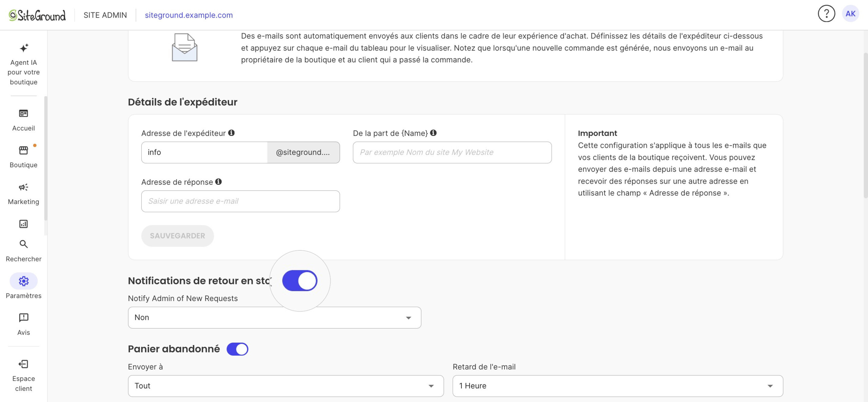The width and height of the screenshot is (868, 402).
Task: Click the Détails de l'expéditeur heading
Action: 183,102
